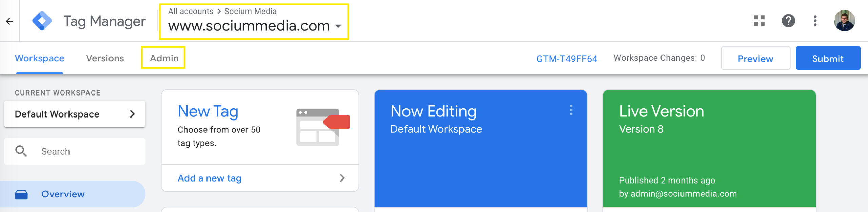Click the Version 8 text
868x212 pixels.
coord(641,129)
